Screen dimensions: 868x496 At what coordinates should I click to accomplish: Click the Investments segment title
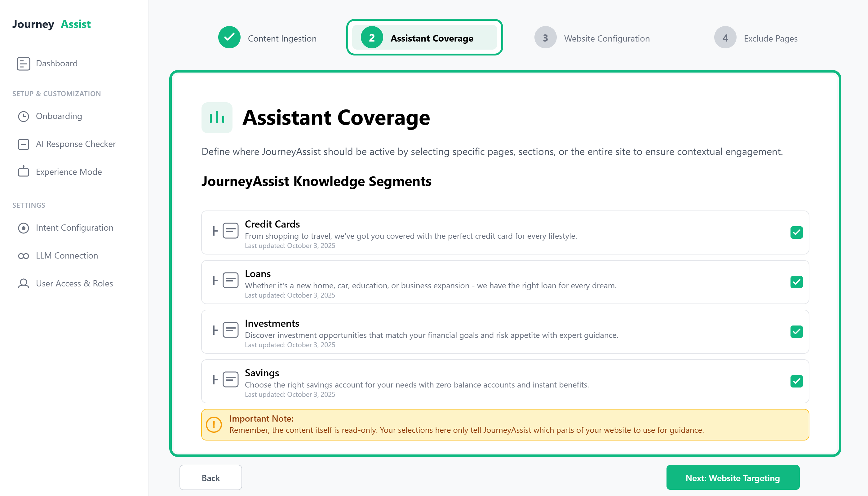(x=272, y=323)
